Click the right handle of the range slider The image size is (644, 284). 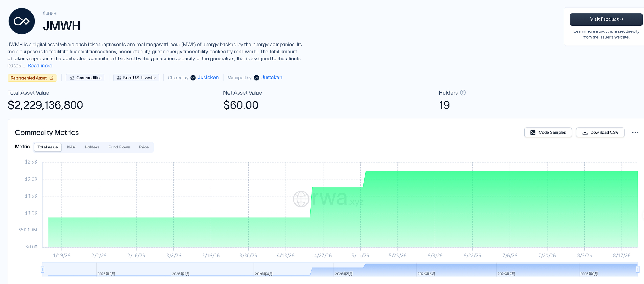[638, 270]
